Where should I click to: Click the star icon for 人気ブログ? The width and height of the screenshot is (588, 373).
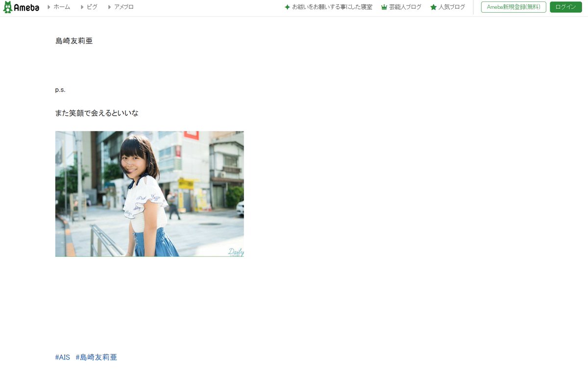[x=433, y=7]
